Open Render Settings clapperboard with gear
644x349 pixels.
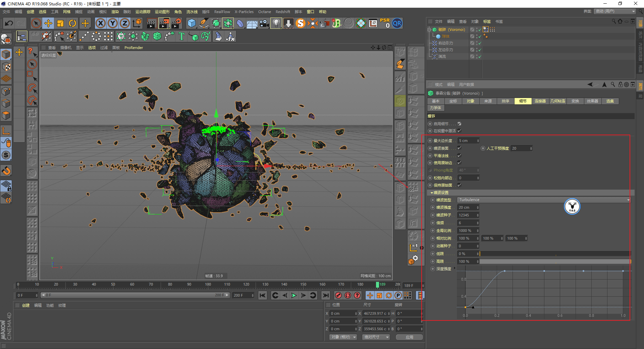click(x=176, y=23)
